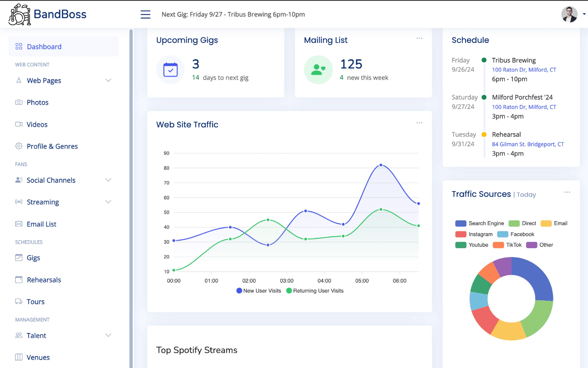Screen dimensions: 588x368
Task: Toggle Instagram legend in Traffic Sources
Action: coord(474,234)
